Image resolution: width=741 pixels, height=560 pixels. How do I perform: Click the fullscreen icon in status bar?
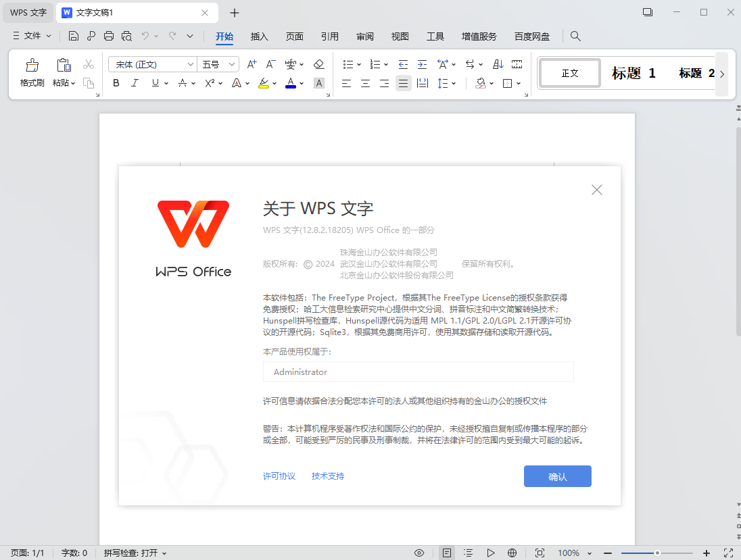pyautogui.click(x=728, y=553)
